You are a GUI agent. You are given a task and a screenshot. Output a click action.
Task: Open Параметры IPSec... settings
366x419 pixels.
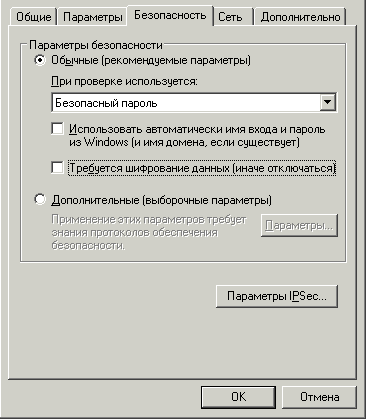(277, 296)
